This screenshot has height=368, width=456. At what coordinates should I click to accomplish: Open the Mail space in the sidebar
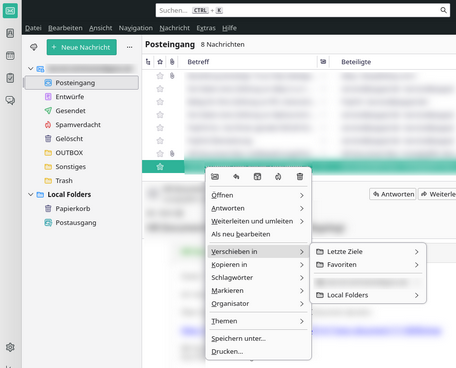tap(10, 11)
